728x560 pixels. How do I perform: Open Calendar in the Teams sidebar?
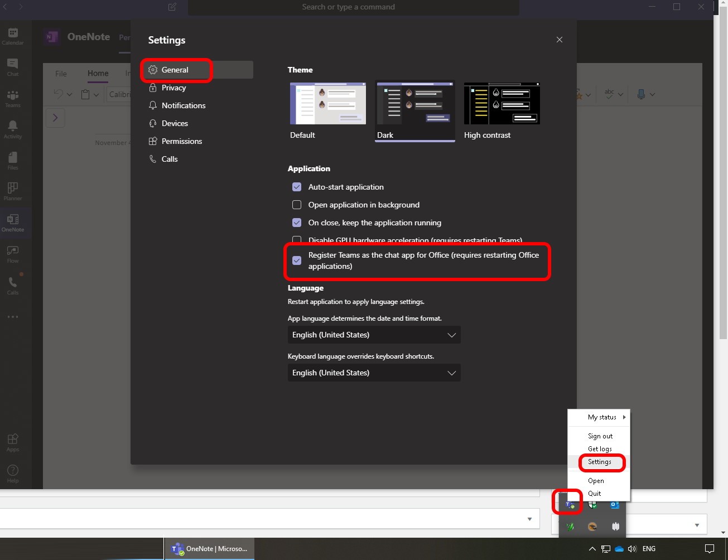(13, 36)
